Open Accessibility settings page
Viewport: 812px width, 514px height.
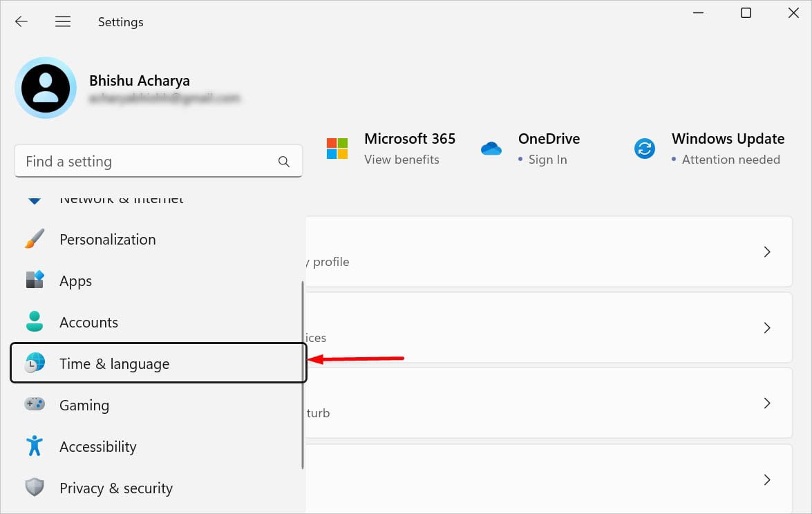[x=97, y=446]
